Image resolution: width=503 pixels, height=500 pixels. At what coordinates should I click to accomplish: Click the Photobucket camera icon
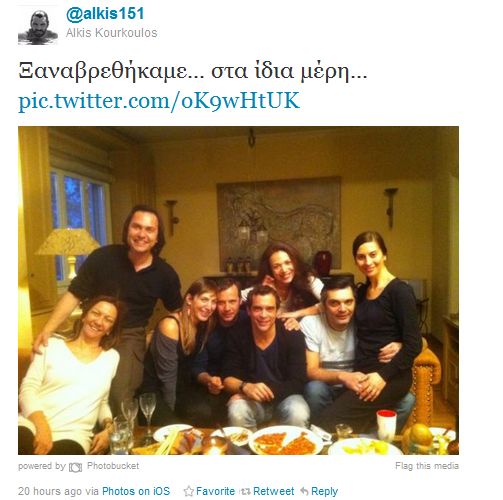(x=75, y=467)
